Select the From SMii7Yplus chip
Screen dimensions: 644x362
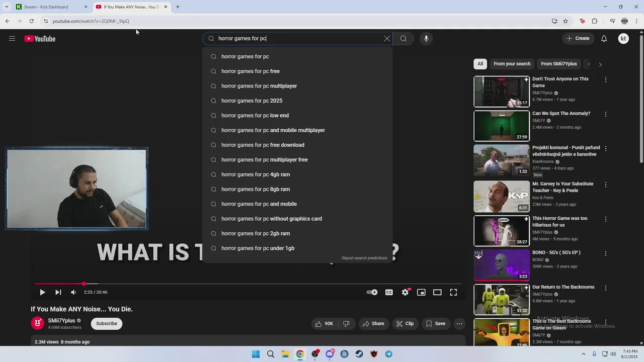(558, 64)
